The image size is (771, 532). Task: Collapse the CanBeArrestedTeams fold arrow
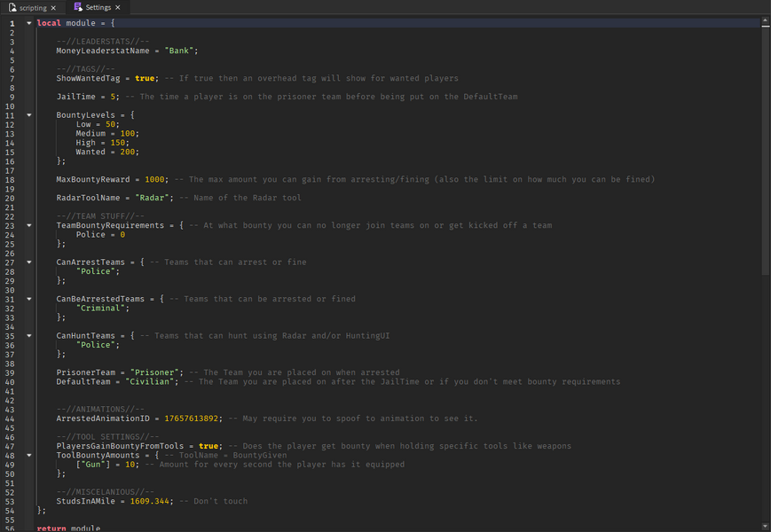(x=29, y=299)
